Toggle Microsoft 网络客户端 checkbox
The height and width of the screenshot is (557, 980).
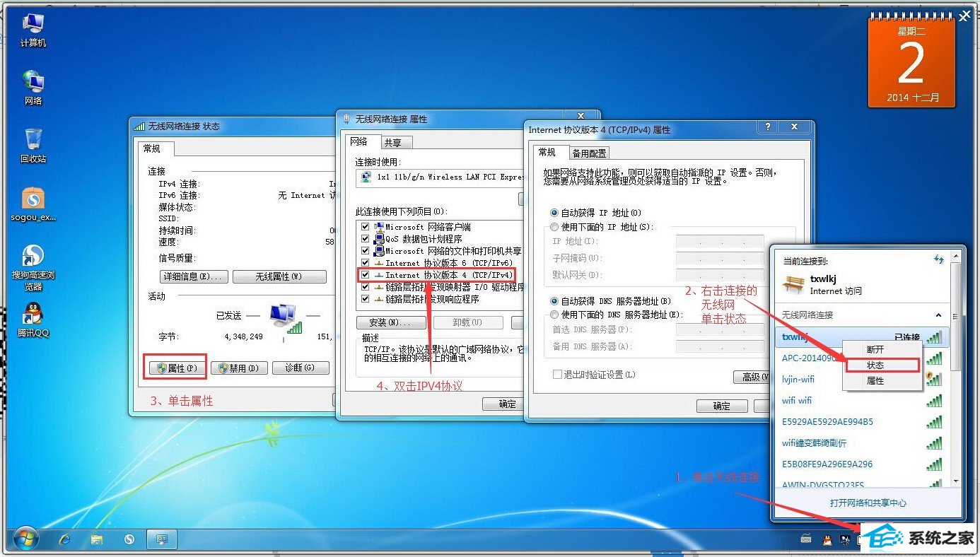[366, 227]
